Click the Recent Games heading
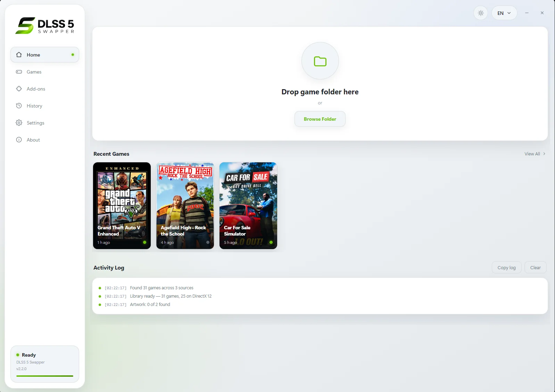555x392 pixels. (111, 154)
